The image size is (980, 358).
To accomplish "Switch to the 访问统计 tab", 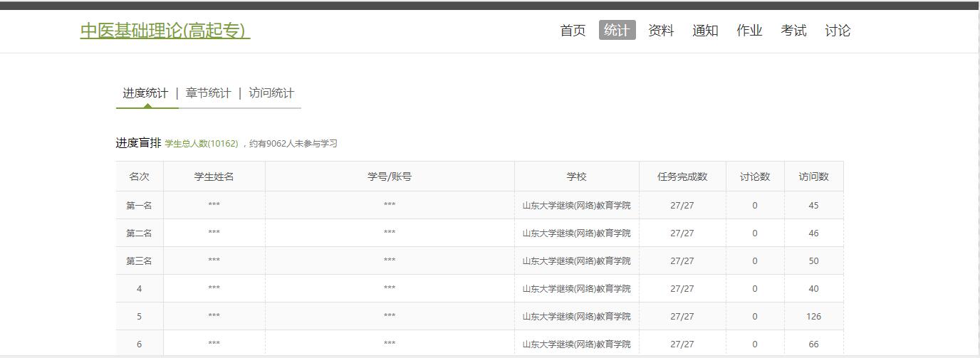I will tap(271, 93).
